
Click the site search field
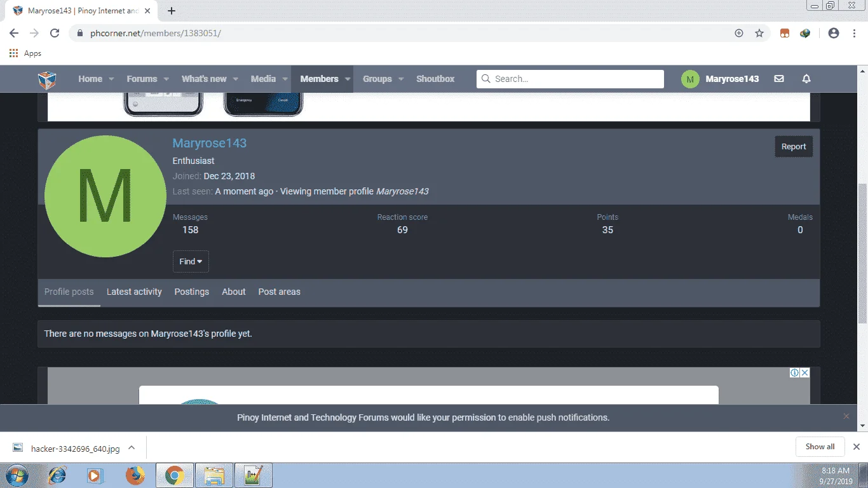tap(570, 79)
